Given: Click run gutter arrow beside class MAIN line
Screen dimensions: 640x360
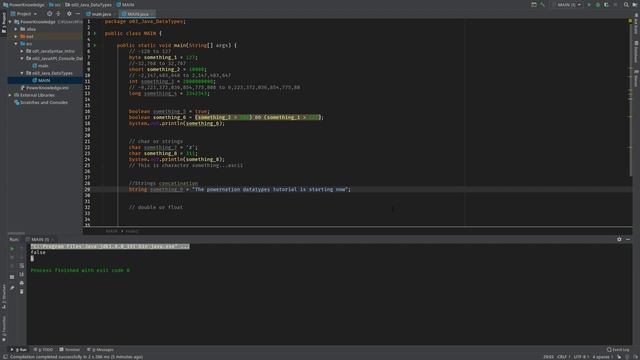Looking at the screenshot, I should (x=95, y=33).
